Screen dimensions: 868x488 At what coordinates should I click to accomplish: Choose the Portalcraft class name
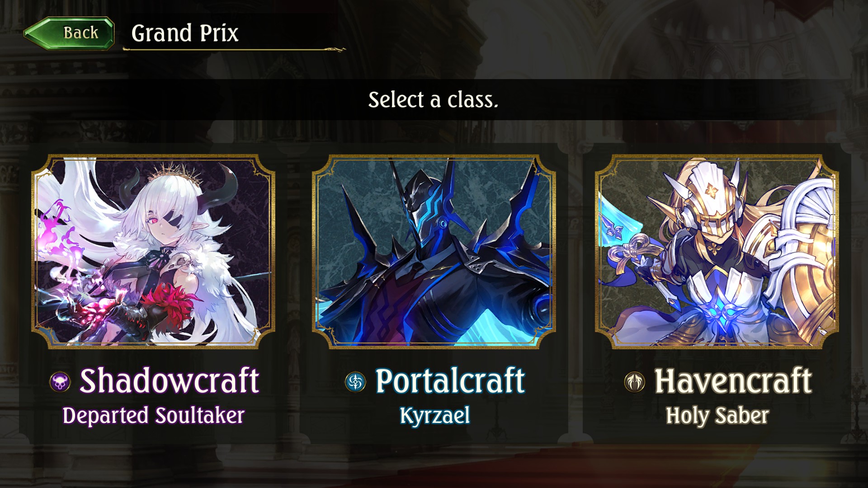pyautogui.click(x=450, y=381)
